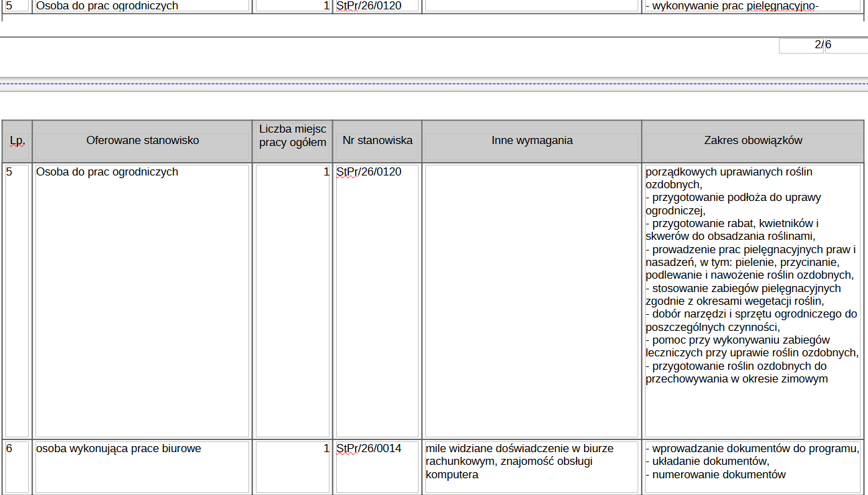Screen dimensions: 868x495
Task: Select the "Nr stanowiska" column header
Action: coord(377,141)
